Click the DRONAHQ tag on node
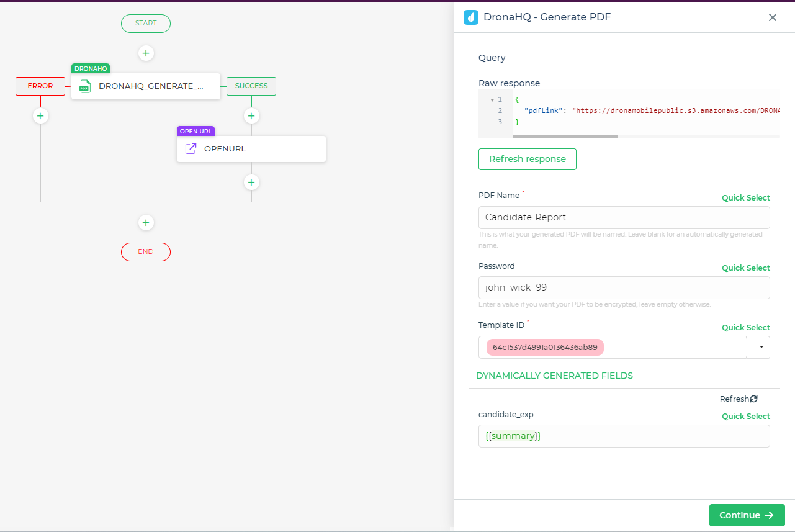795x532 pixels. (91, 68)
